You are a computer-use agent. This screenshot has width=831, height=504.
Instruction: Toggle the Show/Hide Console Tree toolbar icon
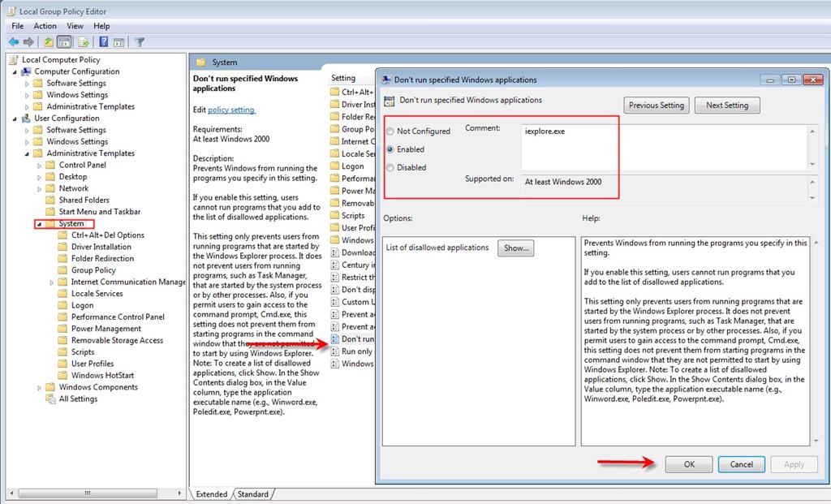(64, 42)
